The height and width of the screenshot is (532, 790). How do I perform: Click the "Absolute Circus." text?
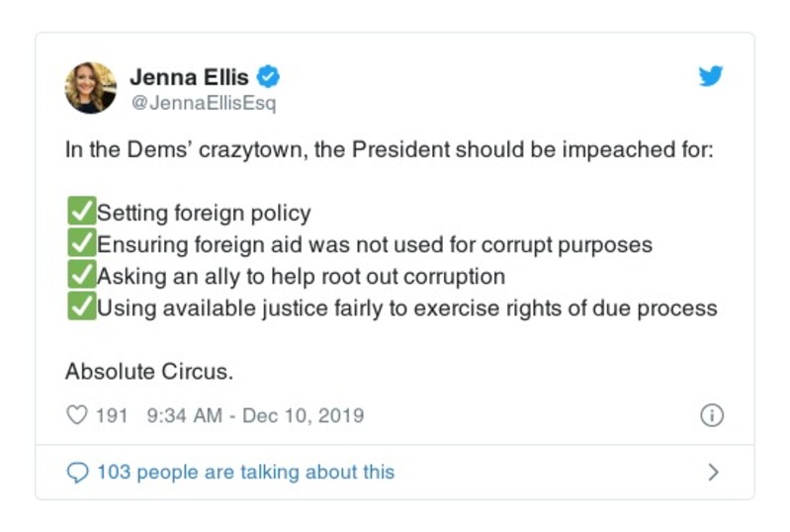point(148,372)
